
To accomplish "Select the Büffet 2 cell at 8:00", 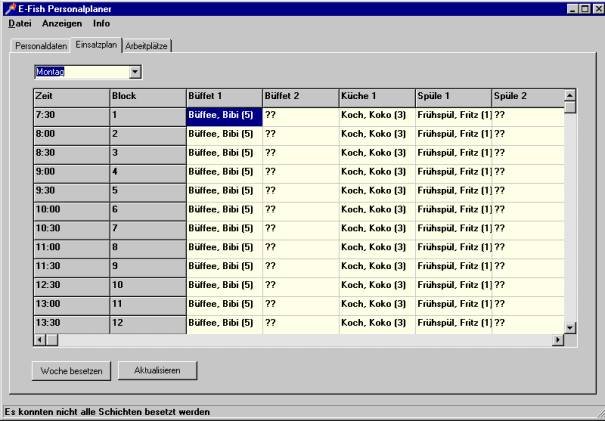I will click(300, 133).
